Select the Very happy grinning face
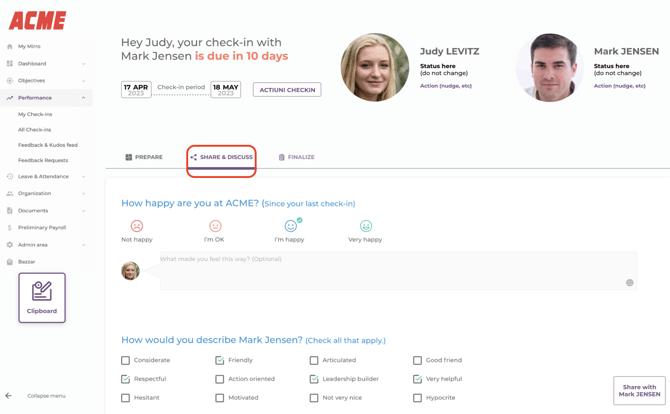The image size is (670, 414). coord(366,226)
